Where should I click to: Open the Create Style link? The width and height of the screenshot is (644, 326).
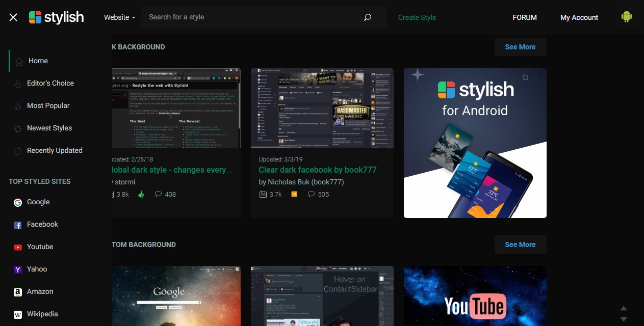(417, 17)
